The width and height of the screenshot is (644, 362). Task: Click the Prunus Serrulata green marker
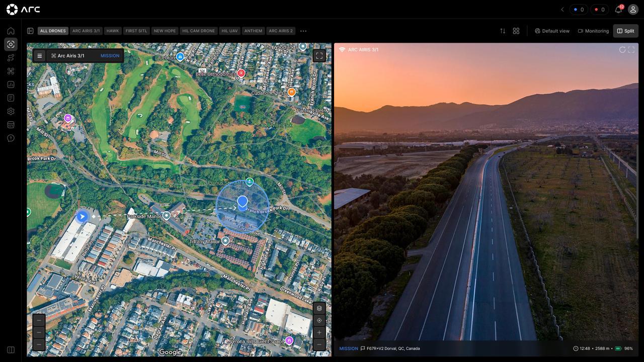[249, 182]
